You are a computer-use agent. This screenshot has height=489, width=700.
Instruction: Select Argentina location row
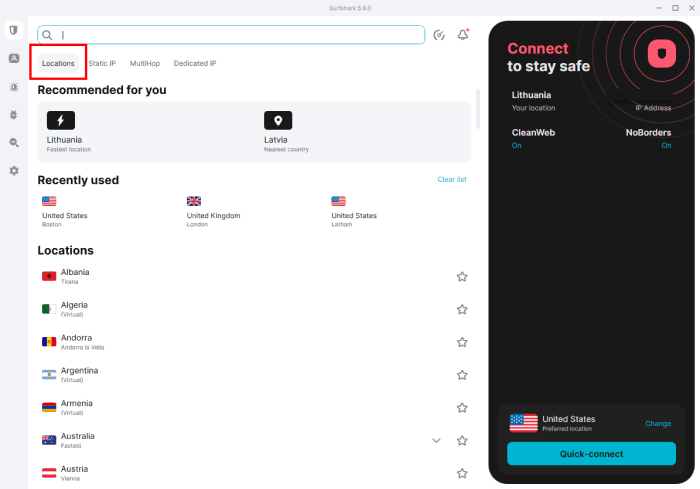coord(254,375)
